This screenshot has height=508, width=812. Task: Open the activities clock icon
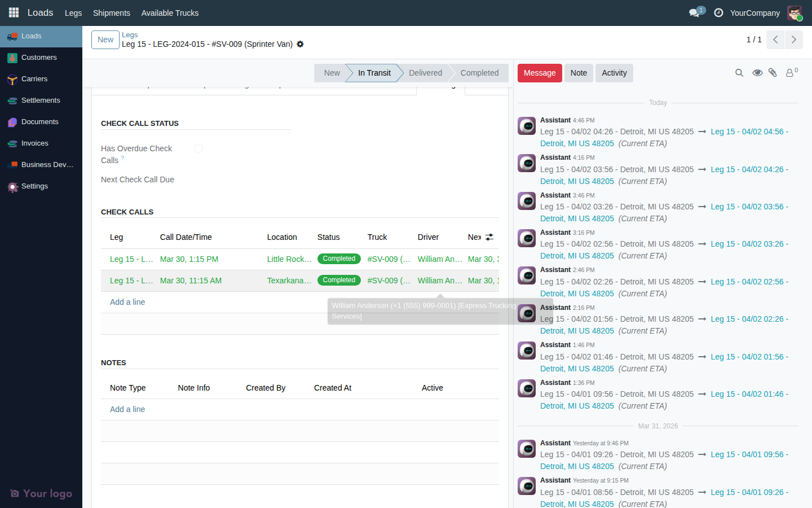[718, 12]
